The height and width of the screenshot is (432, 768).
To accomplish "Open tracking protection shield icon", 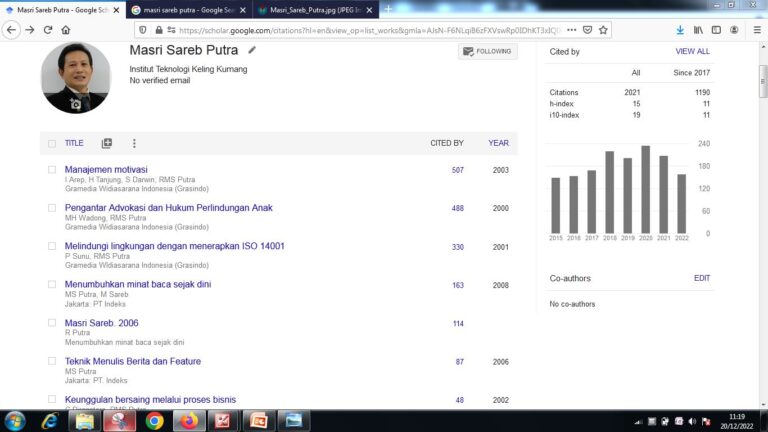I will 143,30.
